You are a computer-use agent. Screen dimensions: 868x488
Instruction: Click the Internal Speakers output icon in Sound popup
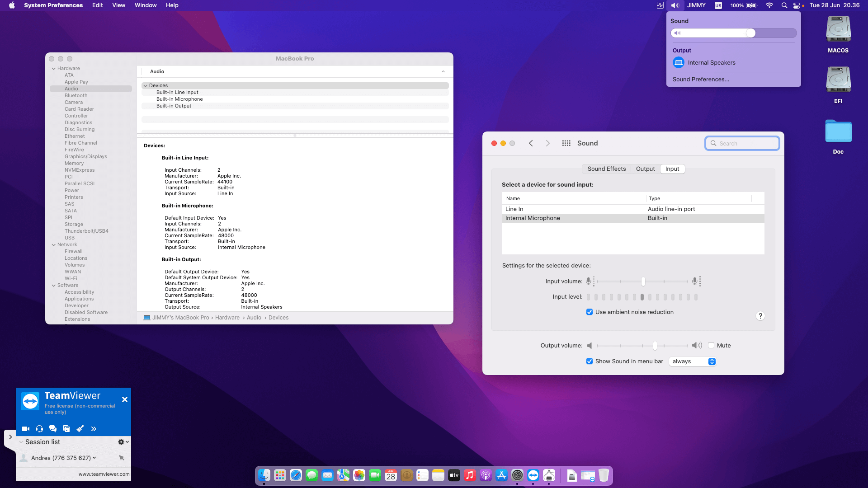[x=679, y=63]
